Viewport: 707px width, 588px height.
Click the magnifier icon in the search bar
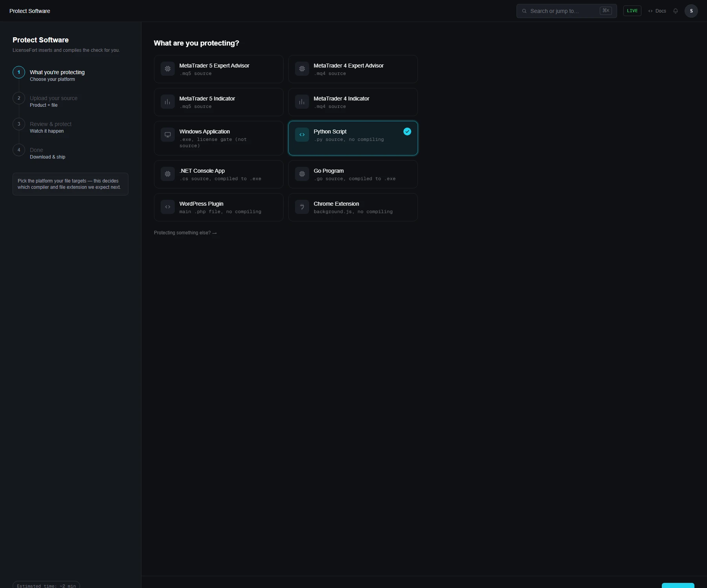coord(524,11)
